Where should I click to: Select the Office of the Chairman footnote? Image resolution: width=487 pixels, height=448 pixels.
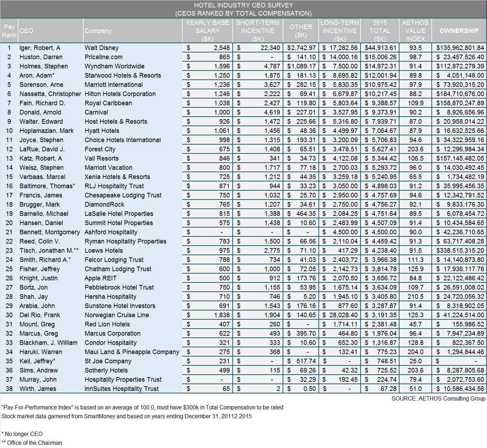(x=32, y=443)
